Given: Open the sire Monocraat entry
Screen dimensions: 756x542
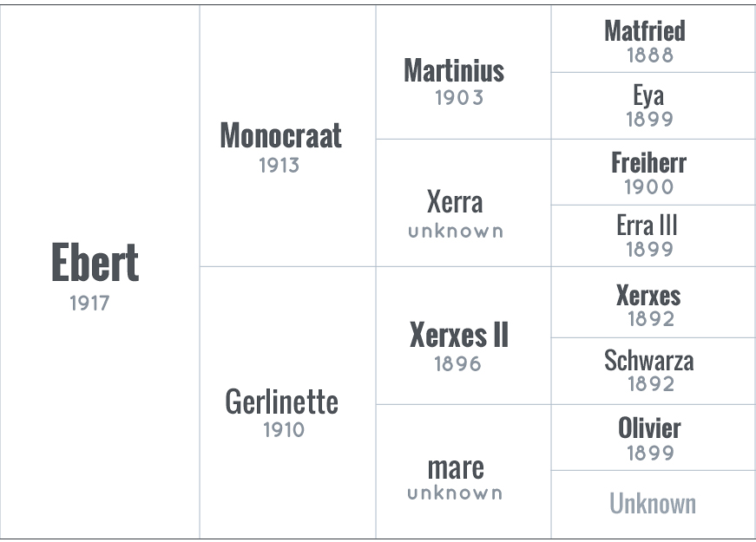Looking at the screenshot, I should pos(280,135).
